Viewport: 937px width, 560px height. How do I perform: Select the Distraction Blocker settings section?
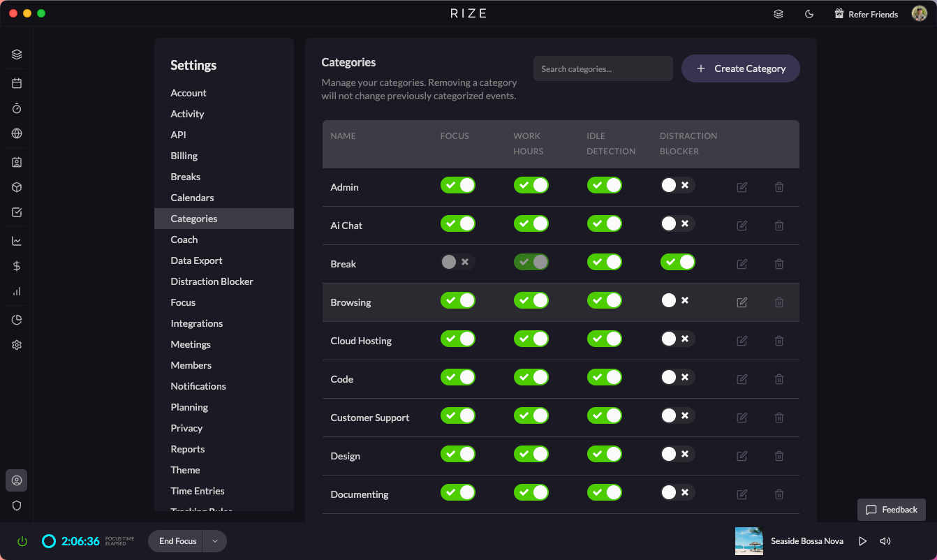[x=212, y=281]
